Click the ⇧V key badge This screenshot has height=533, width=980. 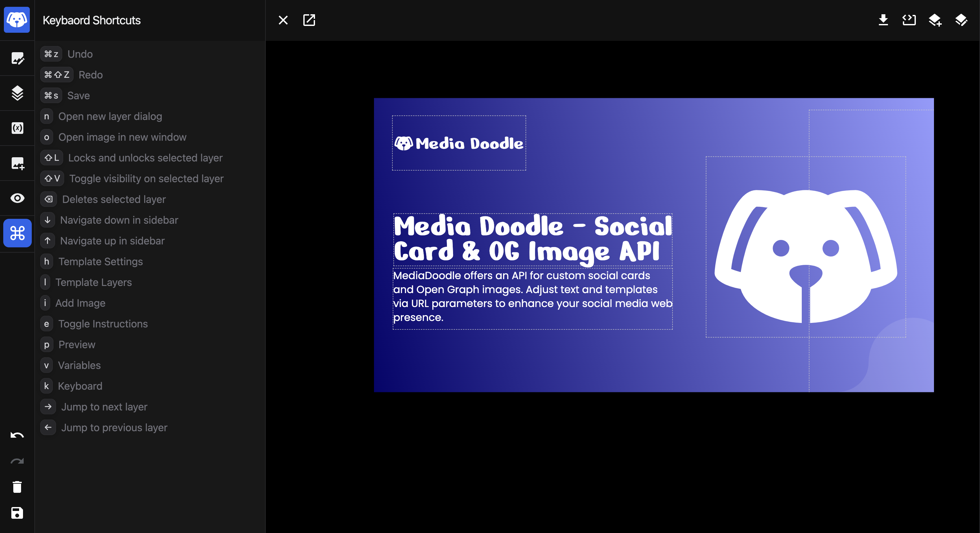pos(52,179)
